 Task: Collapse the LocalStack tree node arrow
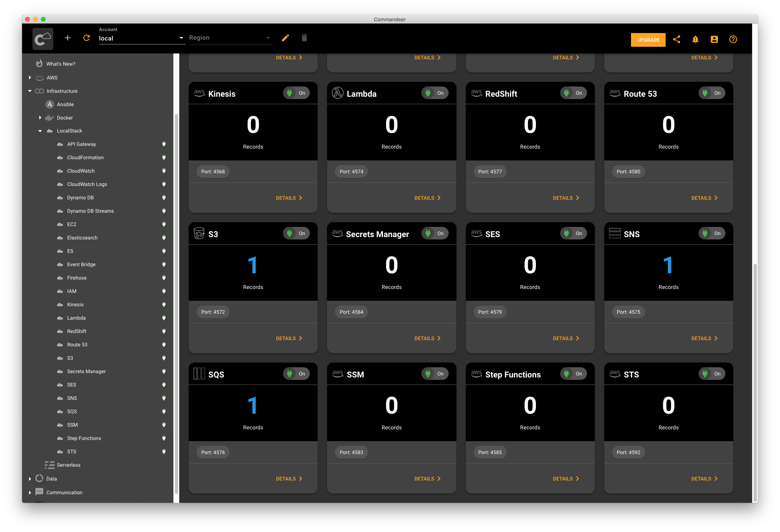click(40, 131)
